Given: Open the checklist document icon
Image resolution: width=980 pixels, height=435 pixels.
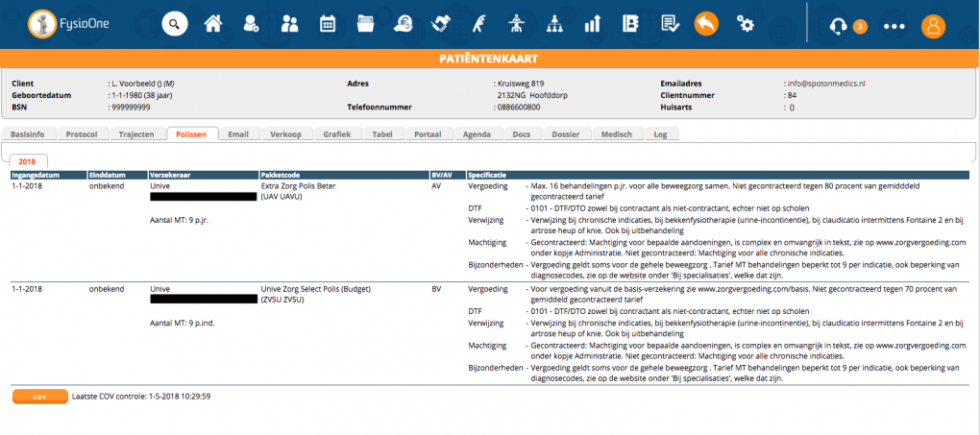Looking at the screenshot, I should (x=670, y=24).
